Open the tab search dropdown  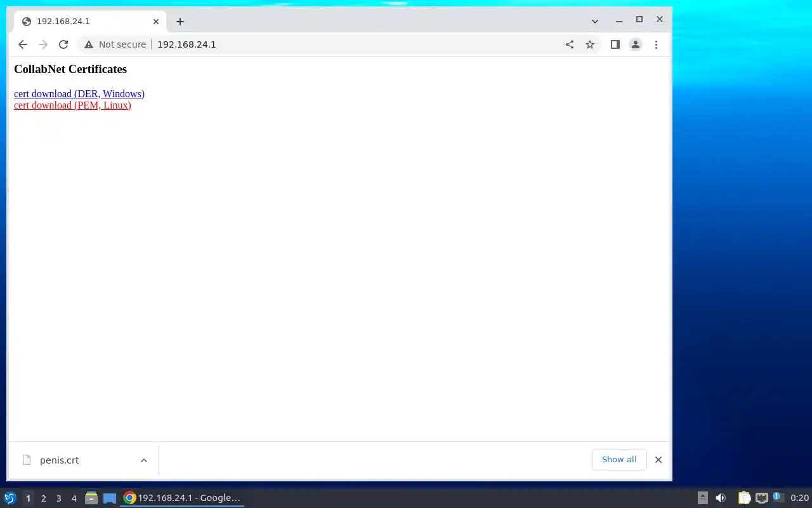(595, 21)
